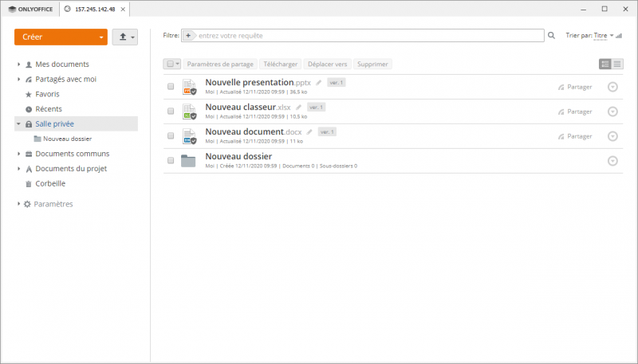
Task: Open the ONLYOFFICE home tab
Action: [x=30, y=8]
